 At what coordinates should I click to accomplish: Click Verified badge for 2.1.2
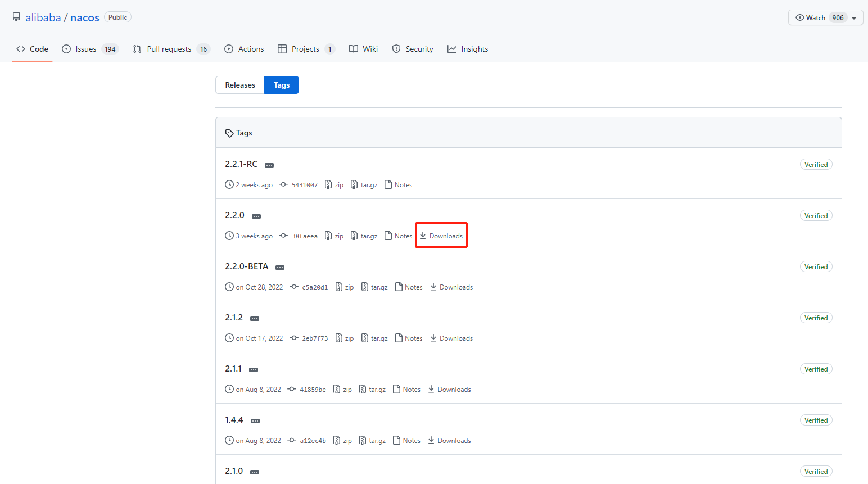(x=816, y=318)
